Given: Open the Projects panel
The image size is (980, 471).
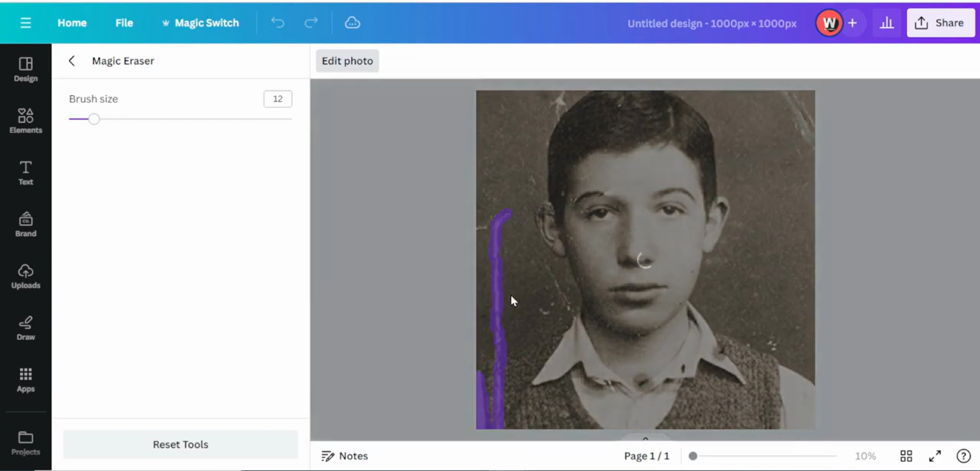Looking at the screenshot, I should pyautogui.click(x=26, y=442).
